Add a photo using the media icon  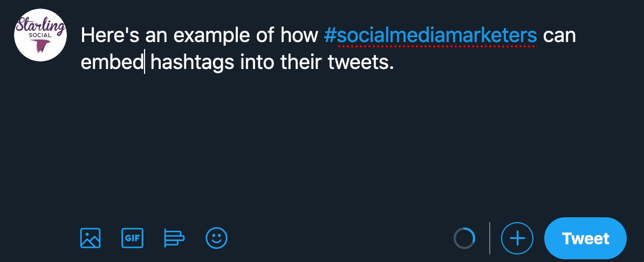coord(90,238)
